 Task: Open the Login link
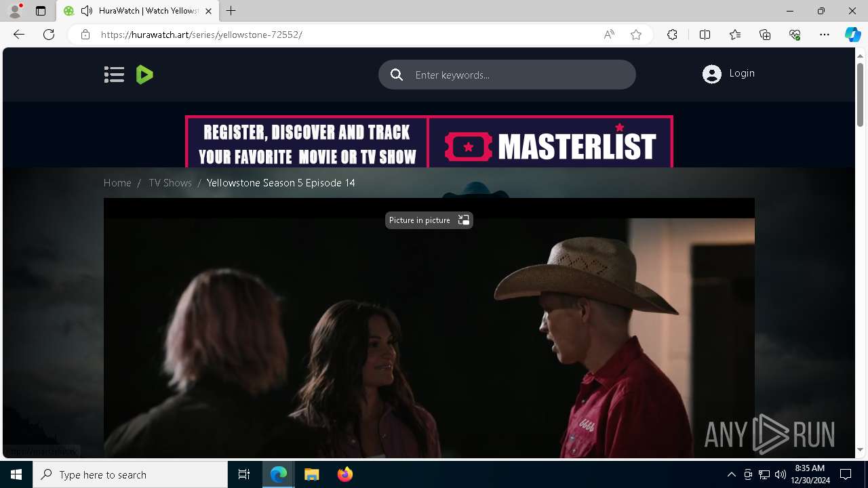[x=742, y=73]
